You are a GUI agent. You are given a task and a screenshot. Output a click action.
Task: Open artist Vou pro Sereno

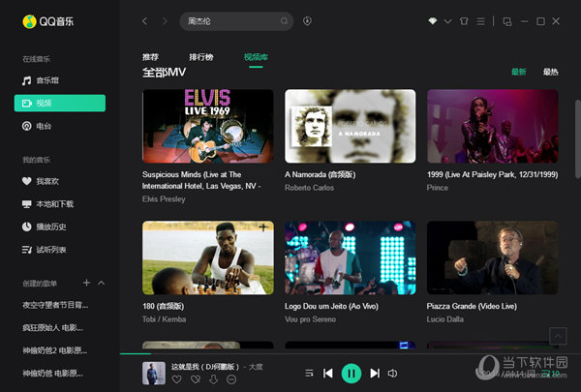pos(310,319)
